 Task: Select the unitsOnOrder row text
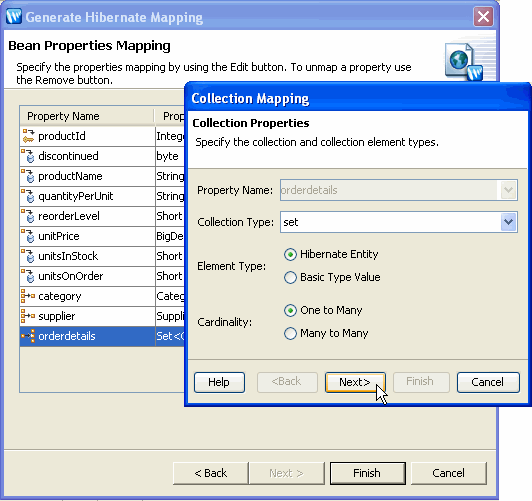click(x=71, y=276)
